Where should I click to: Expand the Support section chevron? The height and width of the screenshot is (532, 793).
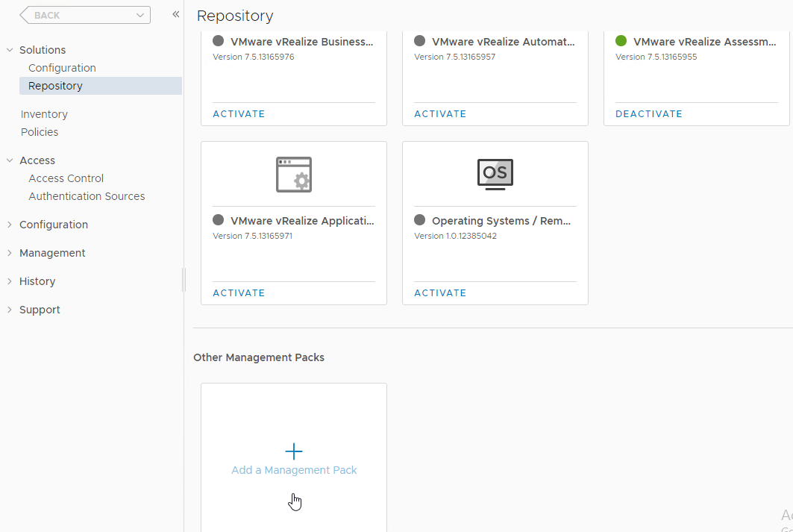[10, 309]
